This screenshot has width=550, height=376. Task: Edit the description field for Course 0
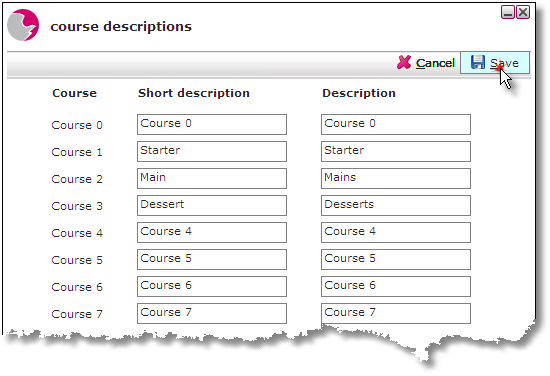tap(396, 124)
